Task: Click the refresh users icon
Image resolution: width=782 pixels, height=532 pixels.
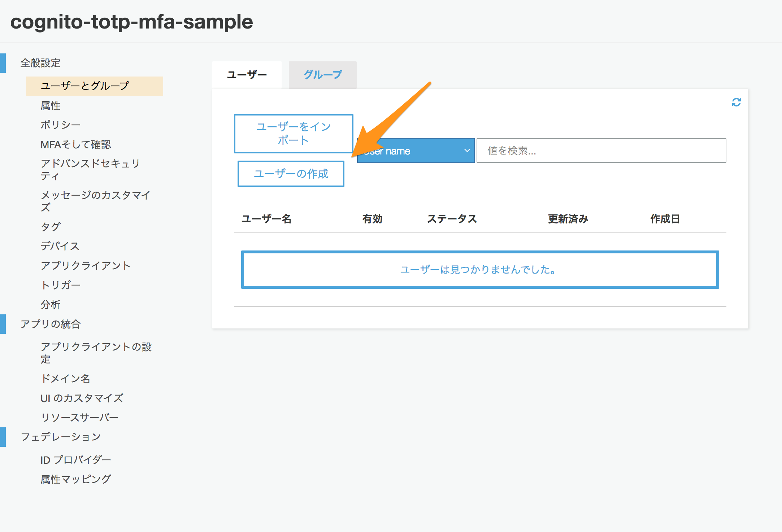Action: [x=737, y=103]
